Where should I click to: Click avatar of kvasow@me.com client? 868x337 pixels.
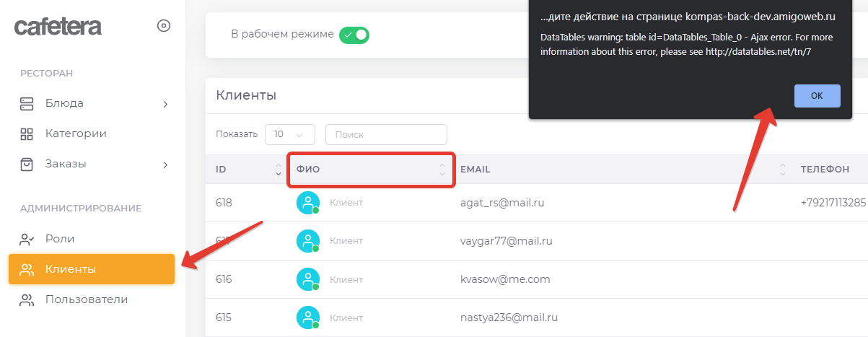(308, 279)
